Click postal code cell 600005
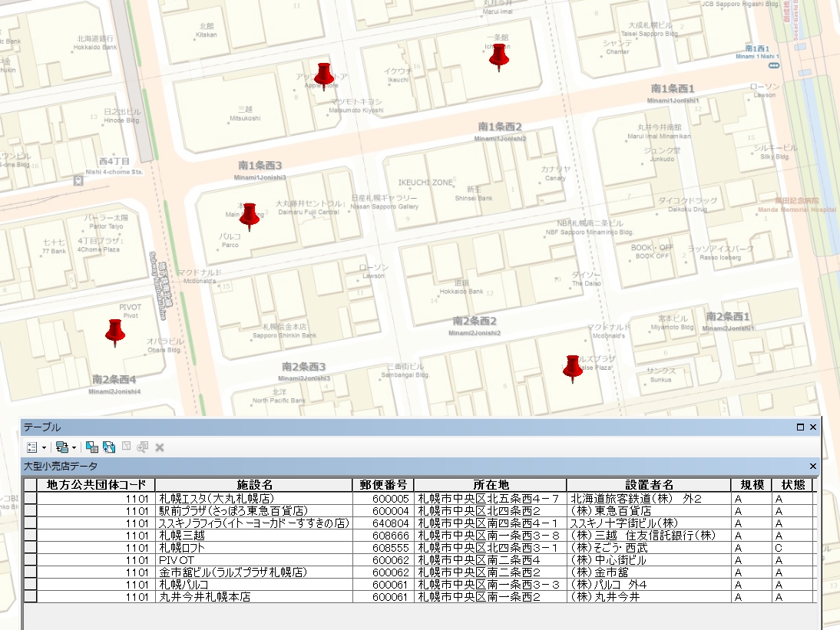This screenshot has height=630, width=840. (383, 498)
